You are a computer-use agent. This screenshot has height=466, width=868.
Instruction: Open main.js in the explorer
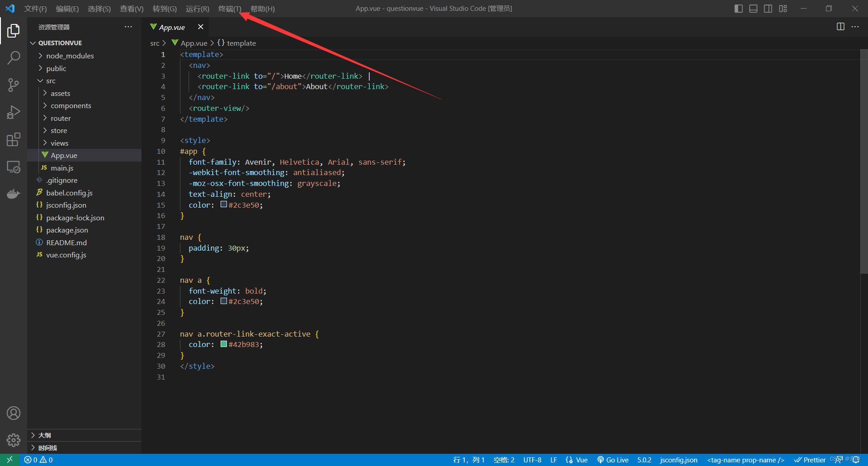pos(84,168)
